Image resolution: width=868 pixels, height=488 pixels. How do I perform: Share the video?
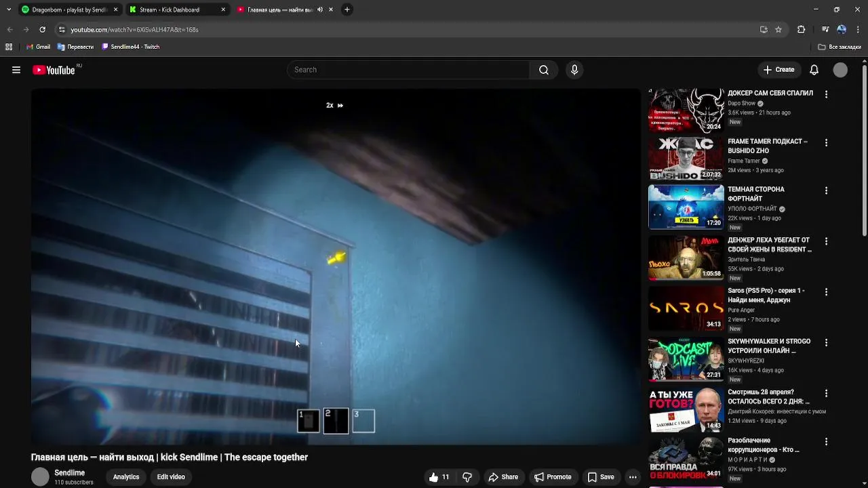click(503, 477)
